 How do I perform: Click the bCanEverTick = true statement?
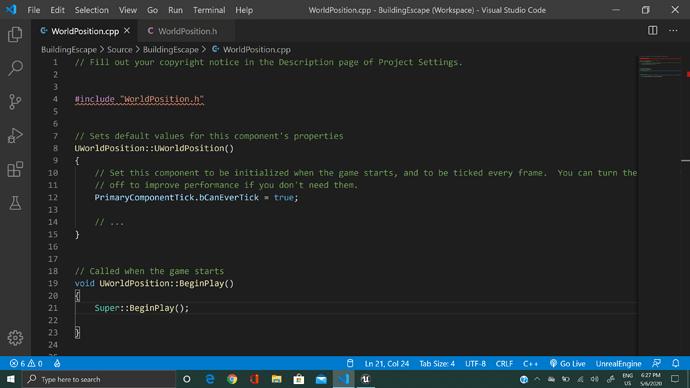coord(249,198)
